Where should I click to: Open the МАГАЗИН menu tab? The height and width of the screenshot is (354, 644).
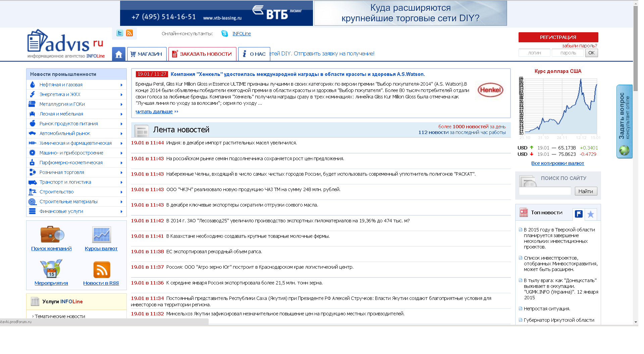147,54
